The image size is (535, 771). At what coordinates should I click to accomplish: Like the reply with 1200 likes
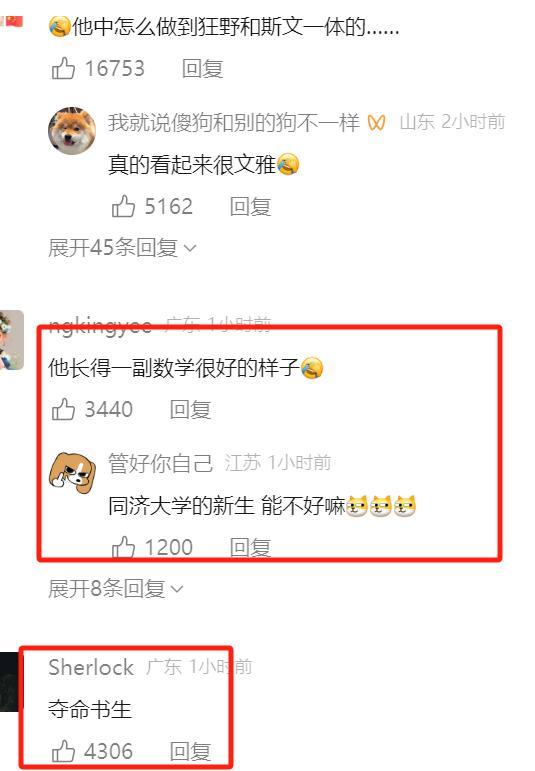point(123,547)
